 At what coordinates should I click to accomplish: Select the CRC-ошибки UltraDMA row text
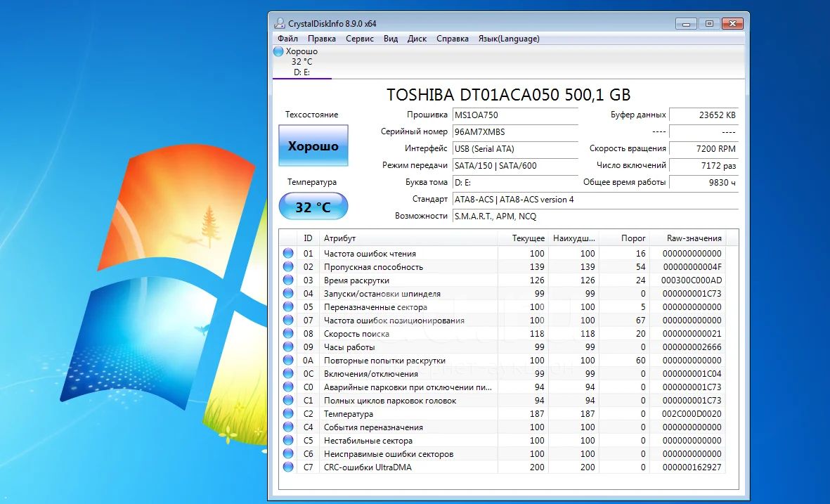pyautogui.click(x=368, y=467)
